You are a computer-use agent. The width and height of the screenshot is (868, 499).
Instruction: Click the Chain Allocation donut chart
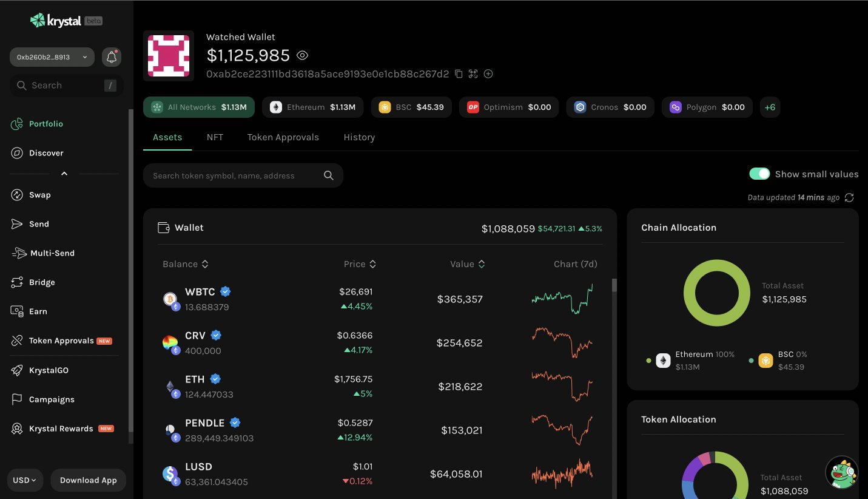coord(717,293)
